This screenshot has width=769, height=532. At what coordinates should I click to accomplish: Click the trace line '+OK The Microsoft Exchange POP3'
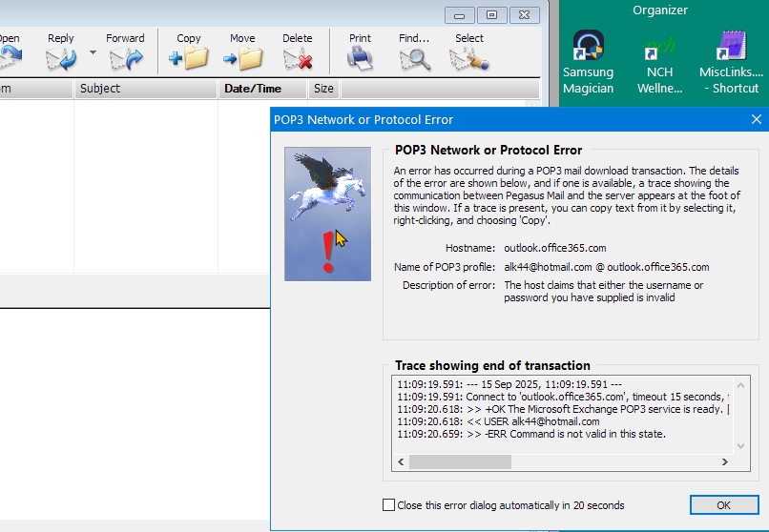click(x=563, y=409)
